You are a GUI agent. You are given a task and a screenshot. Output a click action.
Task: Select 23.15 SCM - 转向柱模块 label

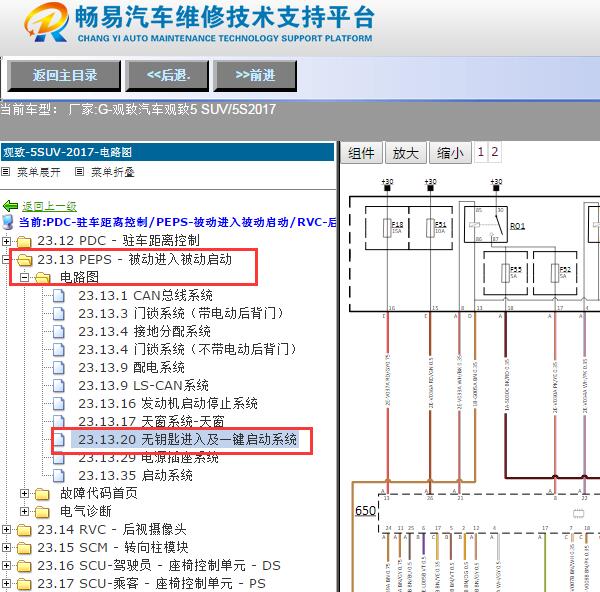tap(113, 548)
